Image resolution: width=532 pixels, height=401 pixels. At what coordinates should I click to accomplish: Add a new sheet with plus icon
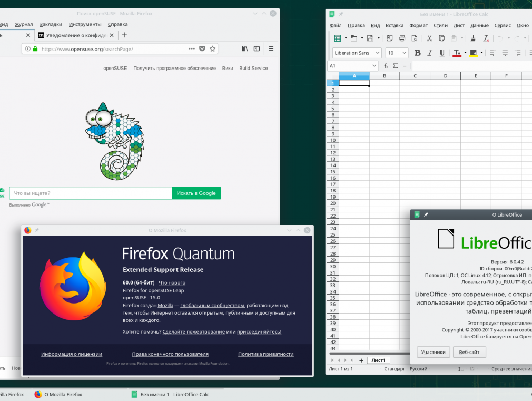click(361, 360)
